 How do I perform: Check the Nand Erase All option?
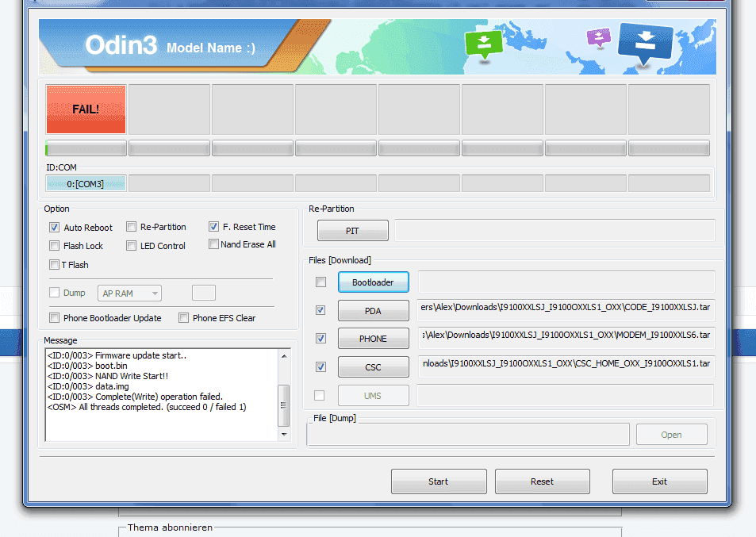click(213, 244)
